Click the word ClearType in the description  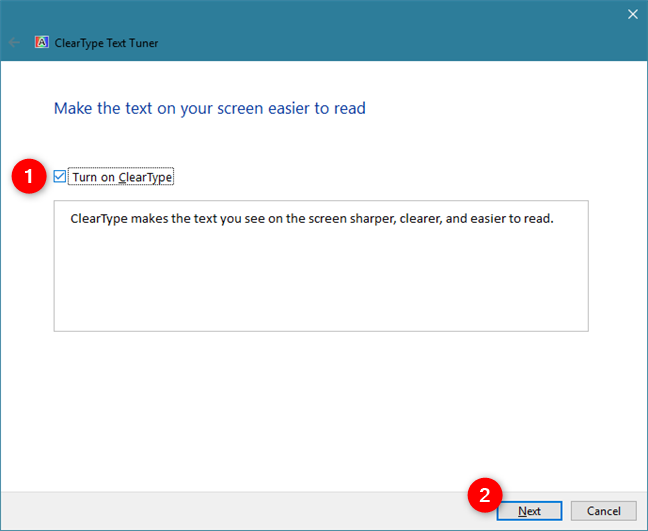(99, 219)
